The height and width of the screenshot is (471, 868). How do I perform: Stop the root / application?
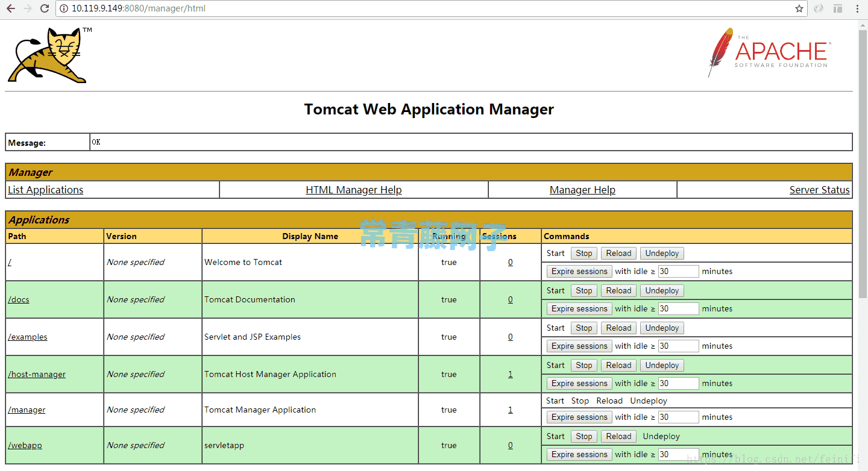[x=584, y=254]
